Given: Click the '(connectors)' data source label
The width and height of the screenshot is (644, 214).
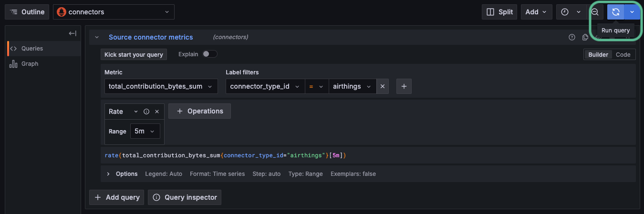Looking at the screenshot, I should (230, 37).
